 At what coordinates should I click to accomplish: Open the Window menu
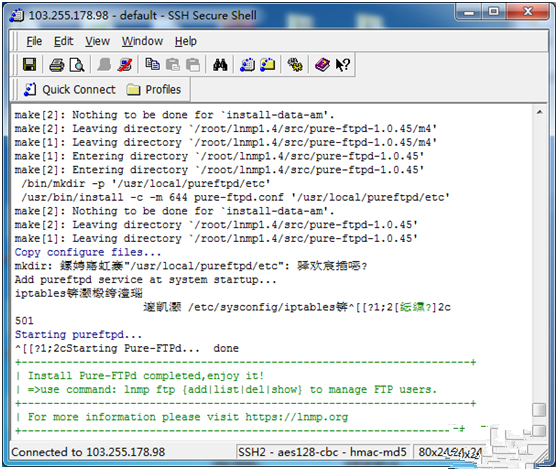(x=142, y=41)
